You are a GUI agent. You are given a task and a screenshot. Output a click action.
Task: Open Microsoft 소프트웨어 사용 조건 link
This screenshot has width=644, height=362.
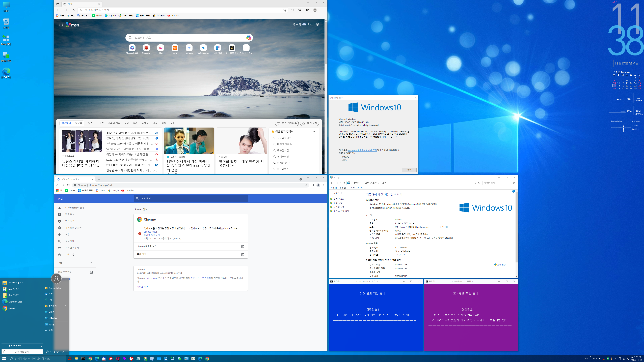362,150
